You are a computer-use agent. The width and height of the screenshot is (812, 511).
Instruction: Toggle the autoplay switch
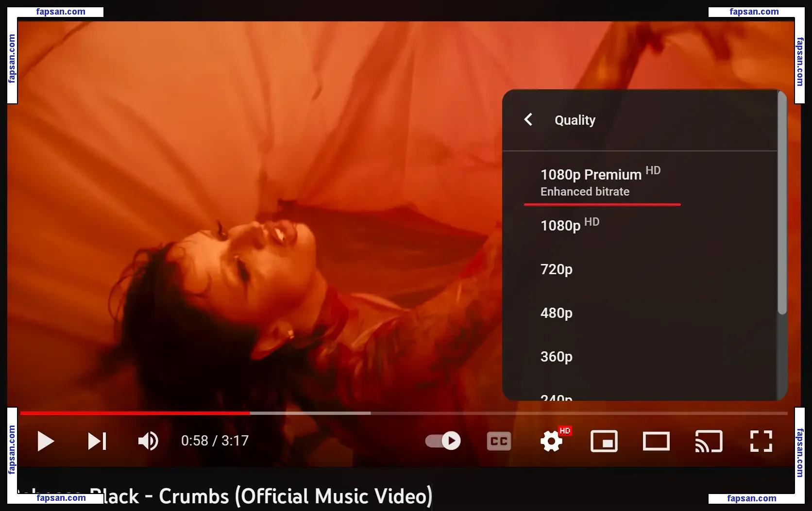(443, 441)
